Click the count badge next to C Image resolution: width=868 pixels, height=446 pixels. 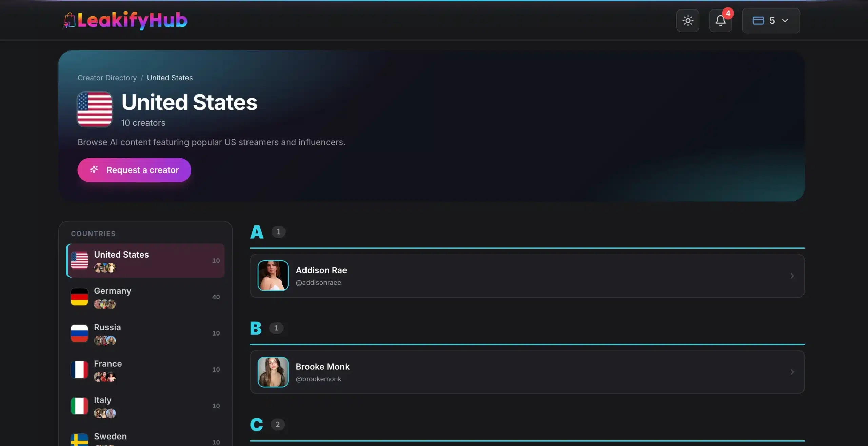277,424
